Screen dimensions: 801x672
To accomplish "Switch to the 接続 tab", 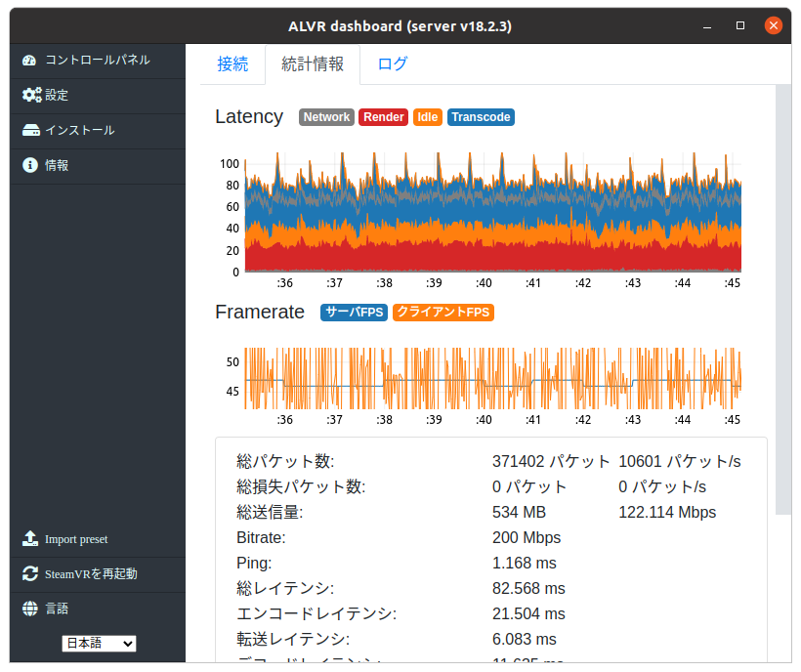I will [232, 63].
